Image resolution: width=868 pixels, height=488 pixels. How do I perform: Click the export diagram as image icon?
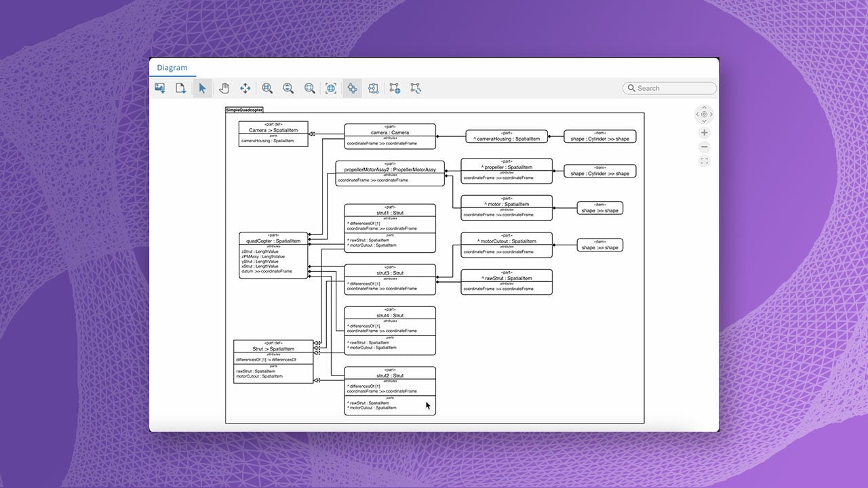click(160, 88)
